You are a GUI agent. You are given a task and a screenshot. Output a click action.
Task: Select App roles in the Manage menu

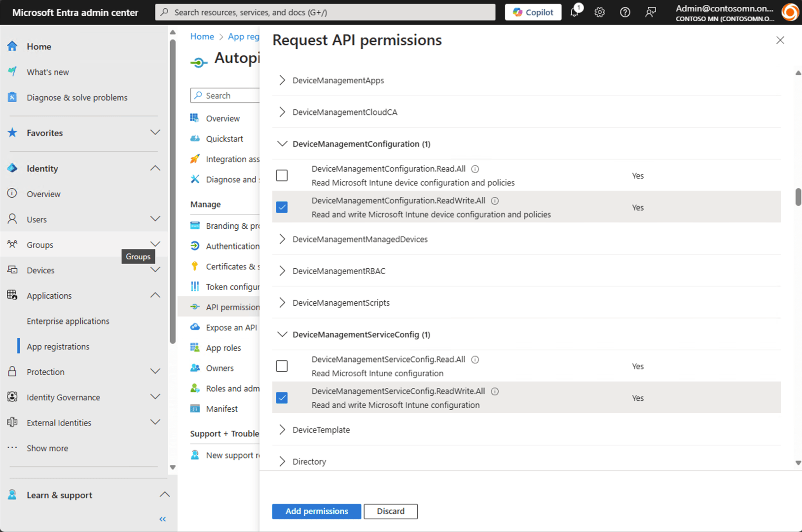[x=223, y=348]
